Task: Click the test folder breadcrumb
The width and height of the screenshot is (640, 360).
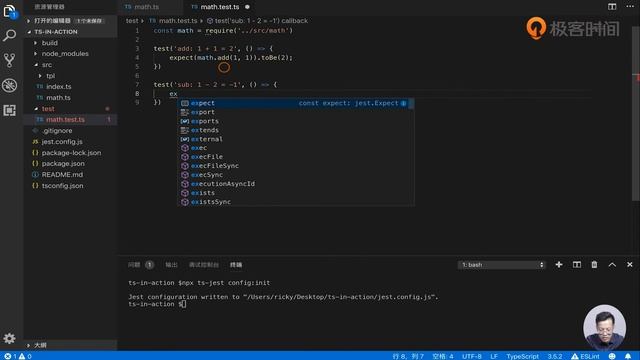Action: point(132,20)
